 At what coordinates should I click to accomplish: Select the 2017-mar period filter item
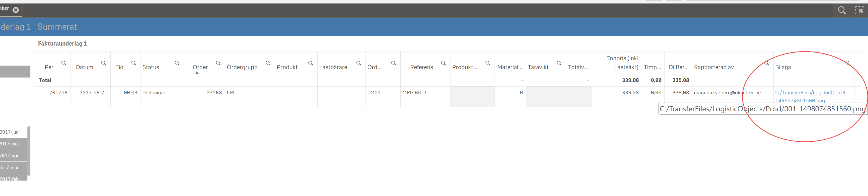pyautogui.click(x=13, y=167)
